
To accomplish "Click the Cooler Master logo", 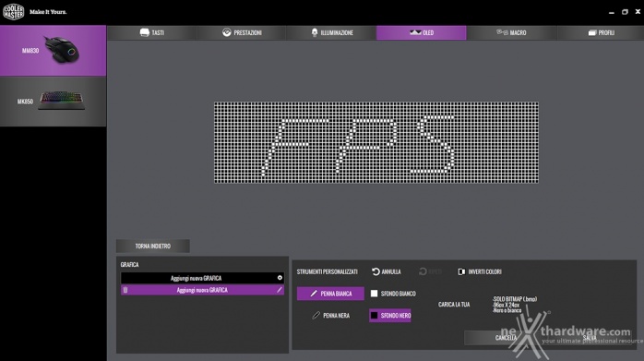I will 13,12.
